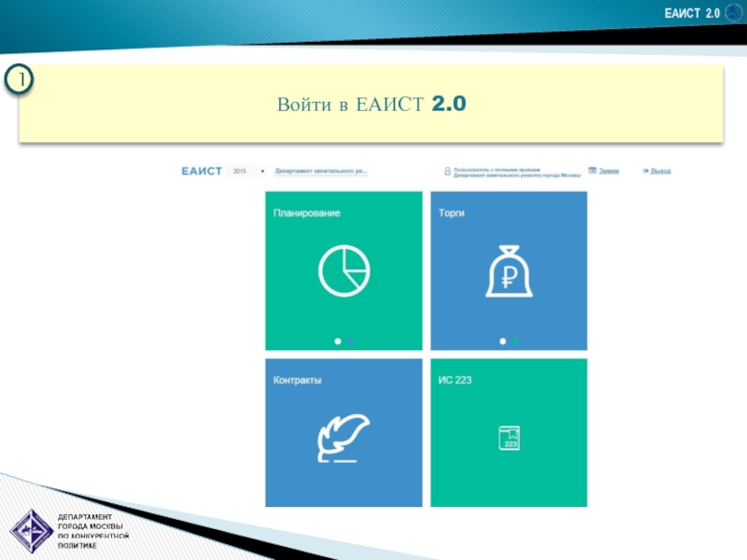This screenshot has height=560, width=747.
Task: Click the ruble money bag icon in Торги
Action: (509, 271)
